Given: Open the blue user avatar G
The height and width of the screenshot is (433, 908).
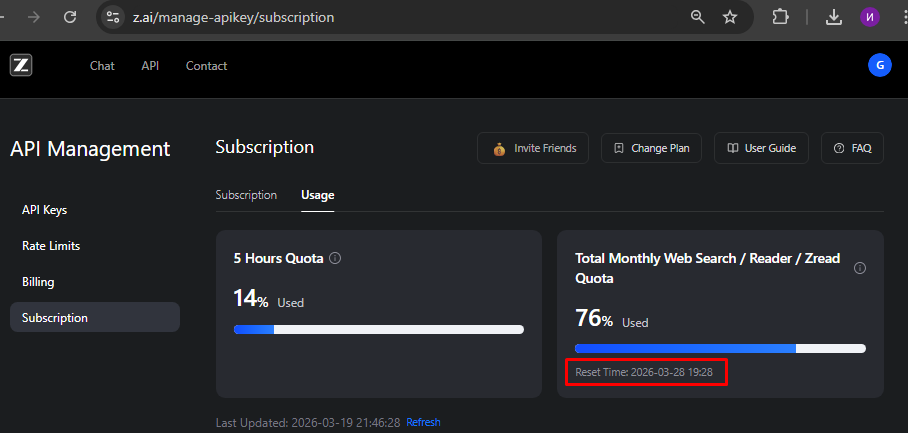Looking at the screenshot, I should [x=879, y=65].
